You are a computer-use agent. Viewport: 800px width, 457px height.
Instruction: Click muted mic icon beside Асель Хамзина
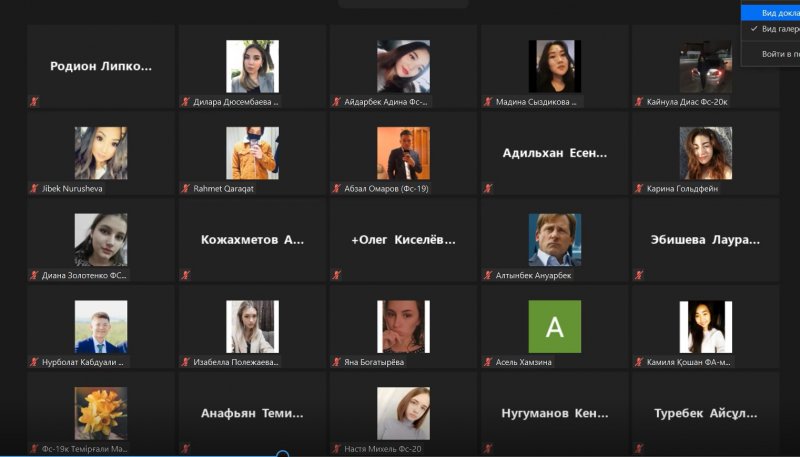pos(488,362)
